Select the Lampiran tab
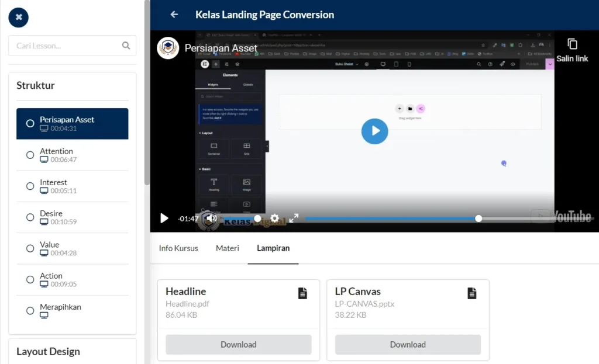 [x=273, y=248]
